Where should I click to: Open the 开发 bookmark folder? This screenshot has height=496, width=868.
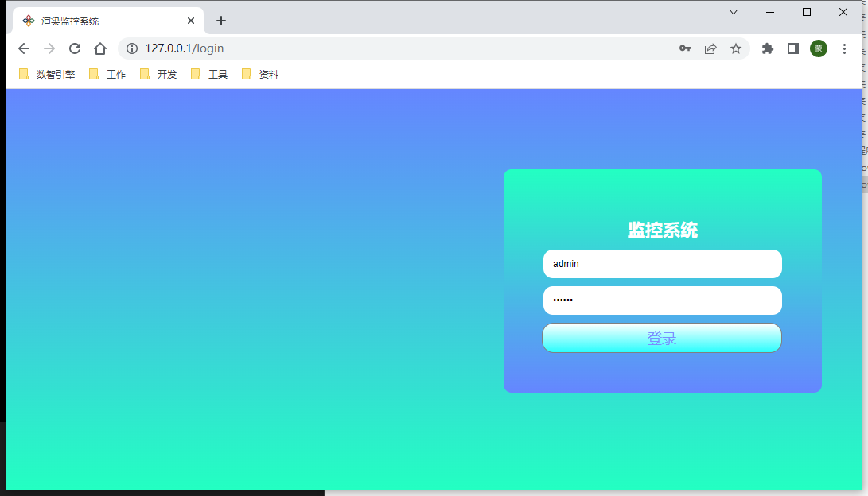[x=158, y=74]
